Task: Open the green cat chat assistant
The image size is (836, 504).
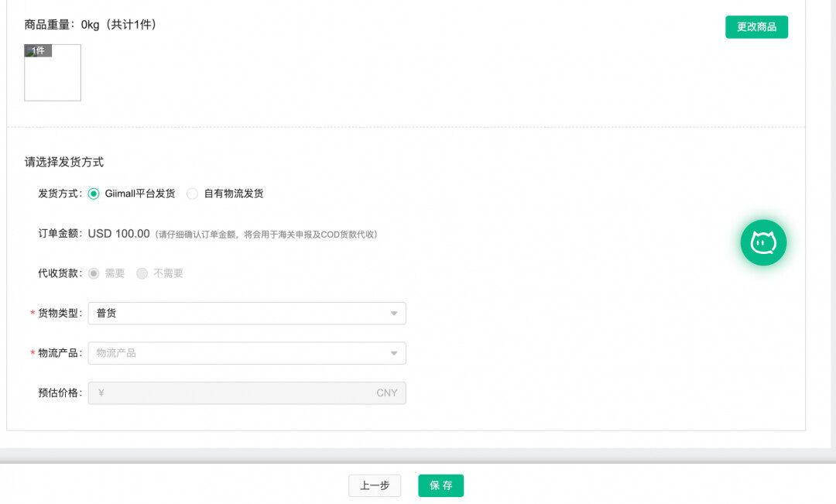Action: 763,243
